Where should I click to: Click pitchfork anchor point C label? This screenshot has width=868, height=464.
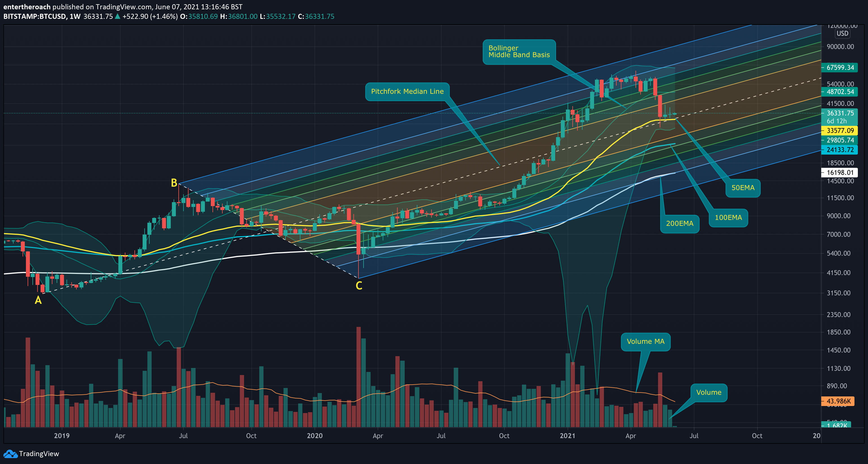(359, 285)
